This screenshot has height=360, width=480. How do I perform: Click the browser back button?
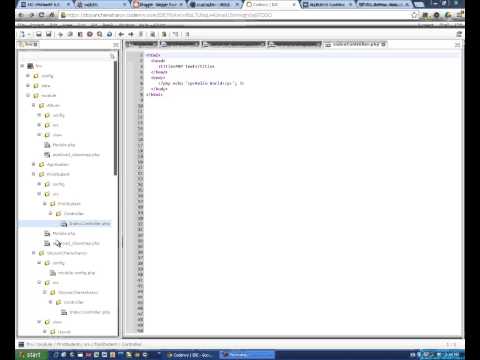click(21, 15)
